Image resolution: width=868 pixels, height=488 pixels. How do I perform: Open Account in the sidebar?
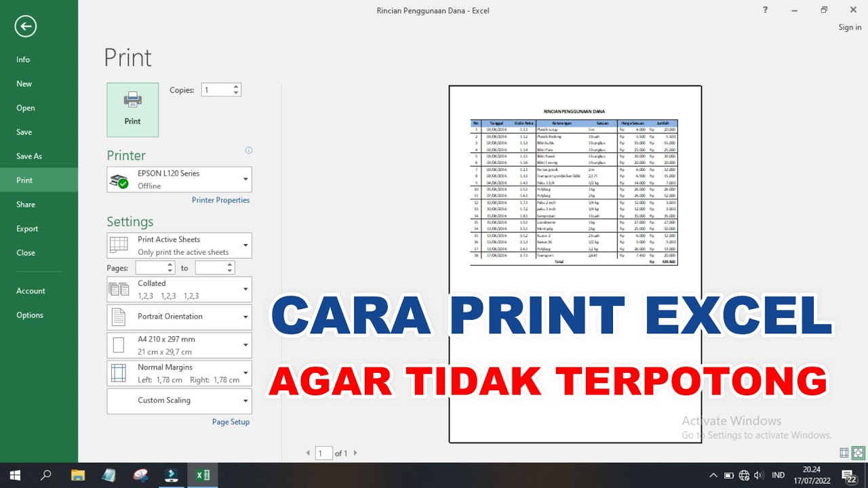(x=31, y=291)
